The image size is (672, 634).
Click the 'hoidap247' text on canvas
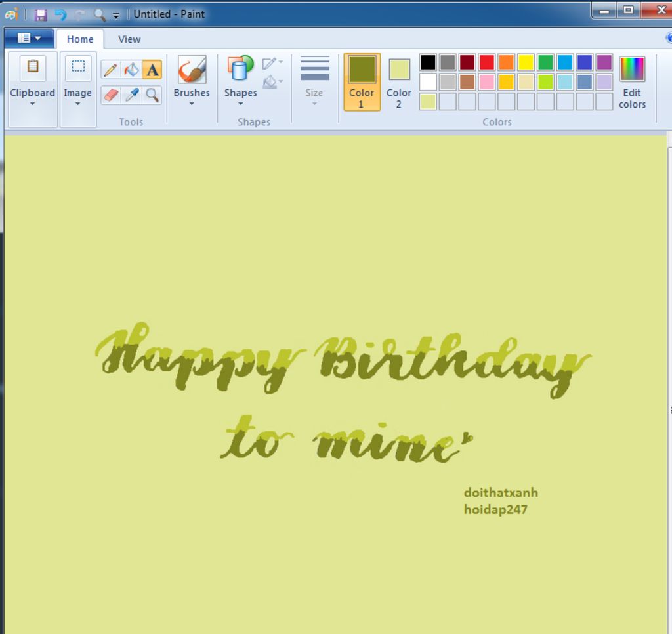(495, 510)
